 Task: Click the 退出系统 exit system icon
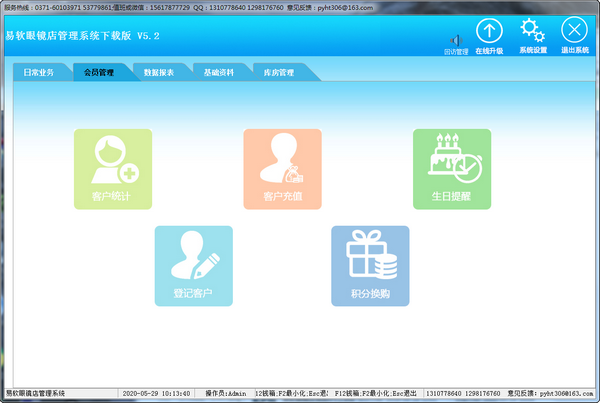pos(574,33)
